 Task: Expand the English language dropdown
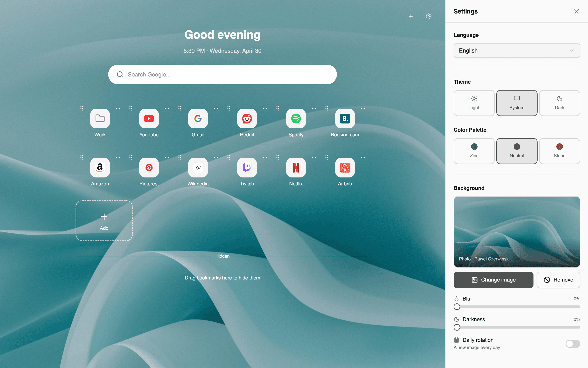coord(517,50)
